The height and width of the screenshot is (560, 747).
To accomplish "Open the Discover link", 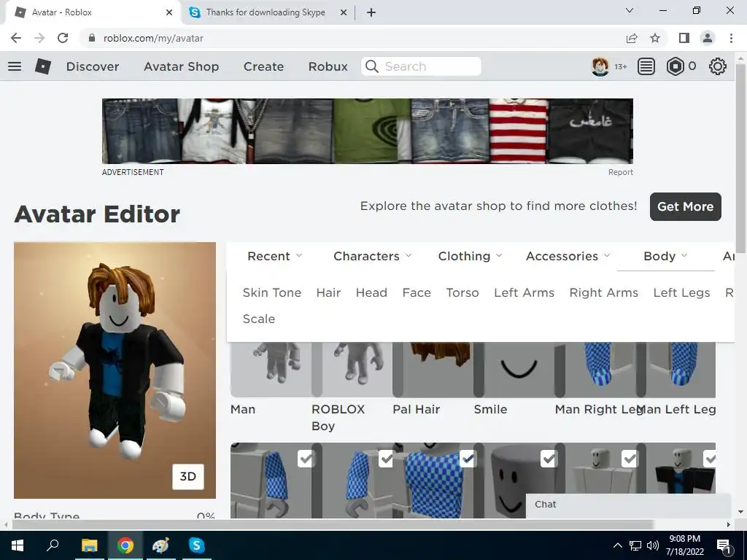I will point(93,66).
